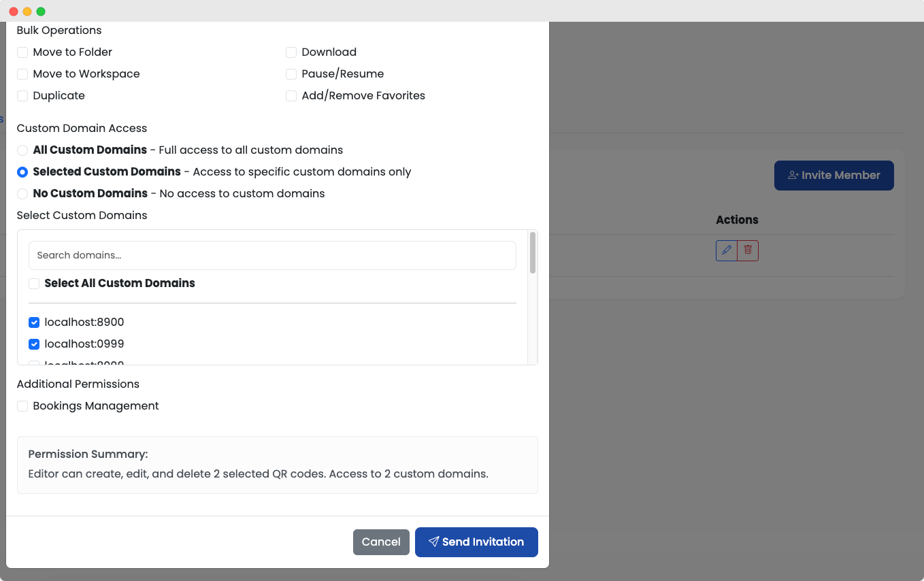Image resolution: width=924 pixels, height=581 pixels.
Task: Click the pencil edit icon under Actions
Action: point(727,250)
